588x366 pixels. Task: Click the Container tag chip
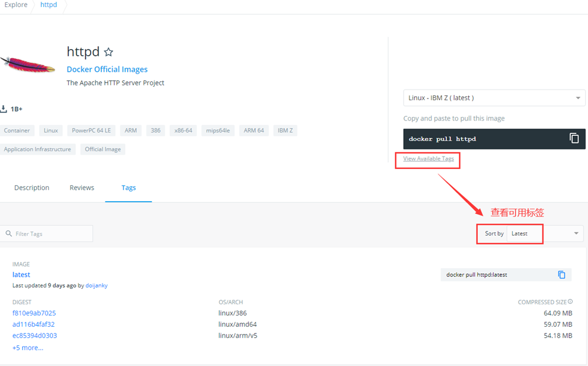(x=17, y=131)
